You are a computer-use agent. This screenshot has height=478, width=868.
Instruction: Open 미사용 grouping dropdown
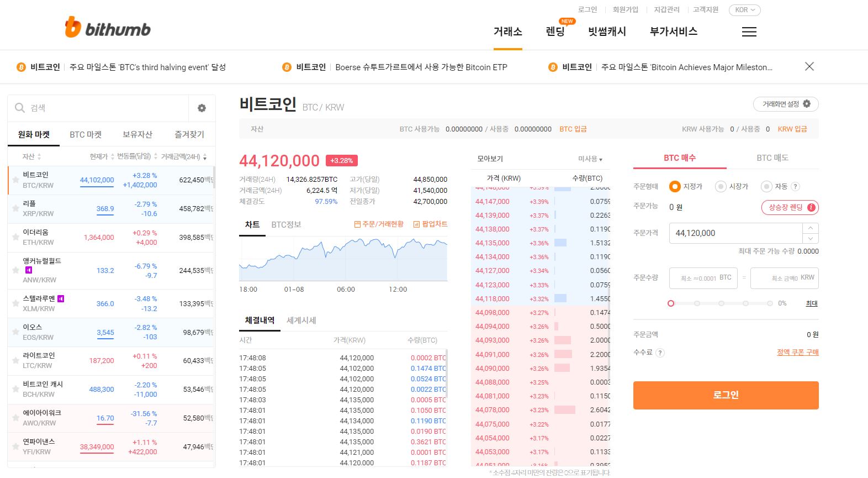pyautogui.click(x=590, y=159)
